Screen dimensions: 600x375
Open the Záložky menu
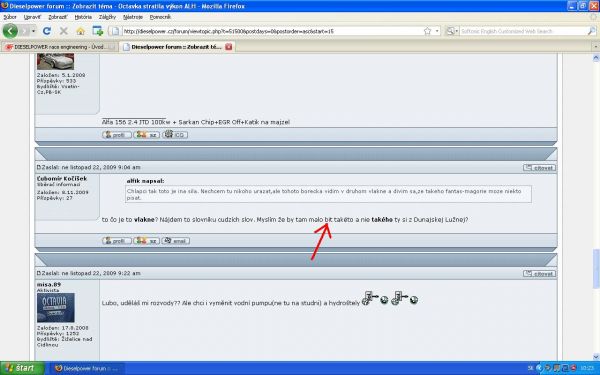pos(107,17)
